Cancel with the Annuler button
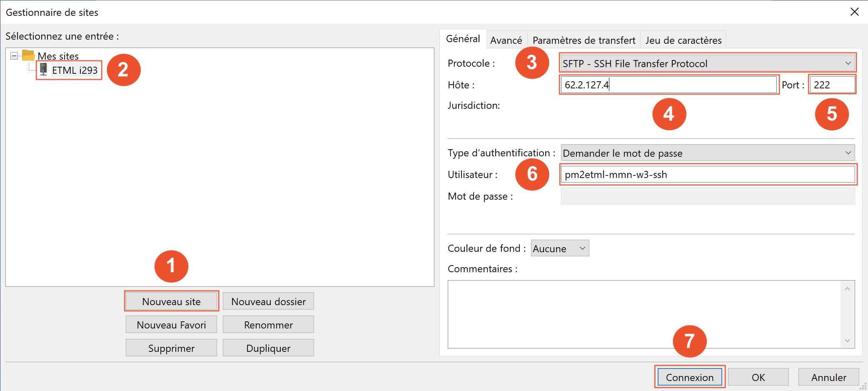The width and height of the screenshot is (868, 391). click(828, 377)
